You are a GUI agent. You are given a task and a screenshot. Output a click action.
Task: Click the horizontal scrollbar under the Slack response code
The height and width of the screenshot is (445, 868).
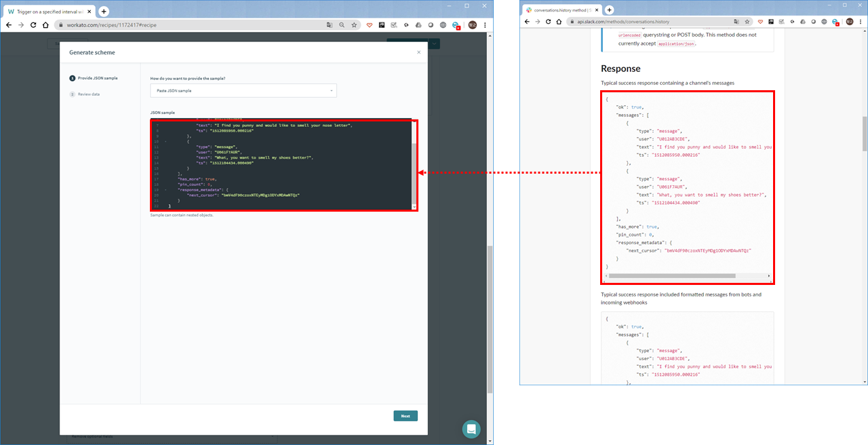pyautogui.click(x=672, y=276)
